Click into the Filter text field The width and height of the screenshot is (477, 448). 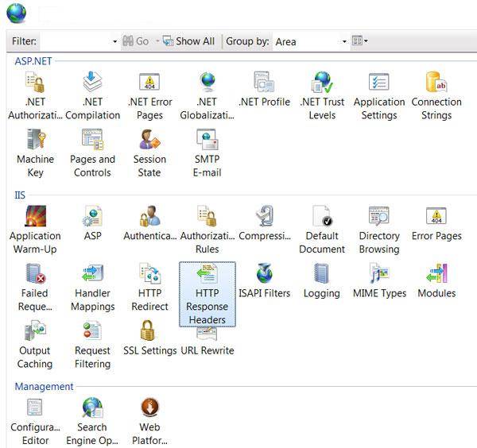point(76,41)
